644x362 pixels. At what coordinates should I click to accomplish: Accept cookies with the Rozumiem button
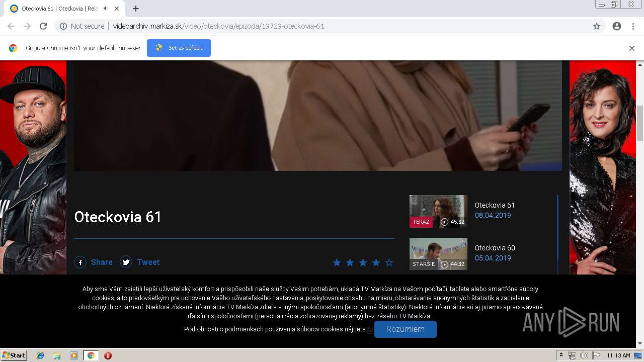point(406,329)
